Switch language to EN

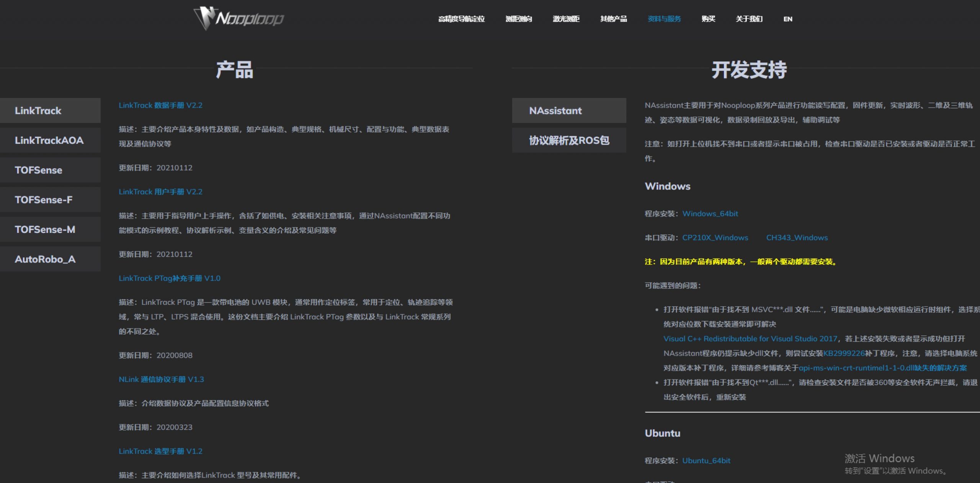(788, 19)
